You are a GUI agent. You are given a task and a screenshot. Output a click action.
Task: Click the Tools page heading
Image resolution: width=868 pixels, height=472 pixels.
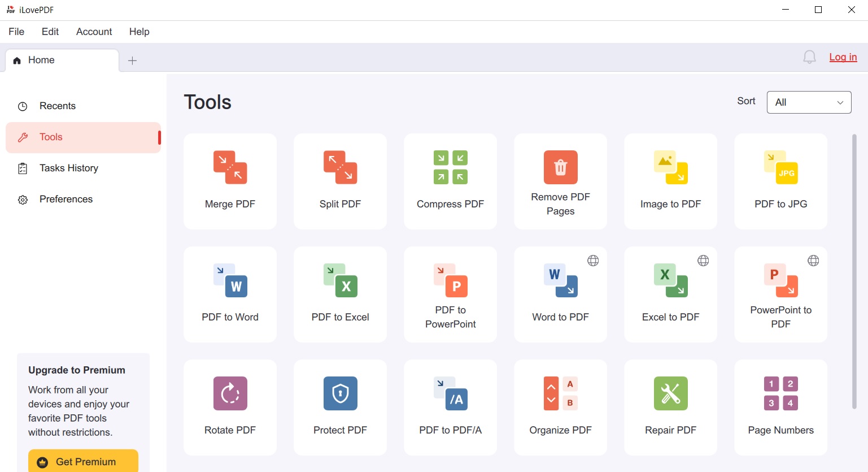click(x=208, y=102)
